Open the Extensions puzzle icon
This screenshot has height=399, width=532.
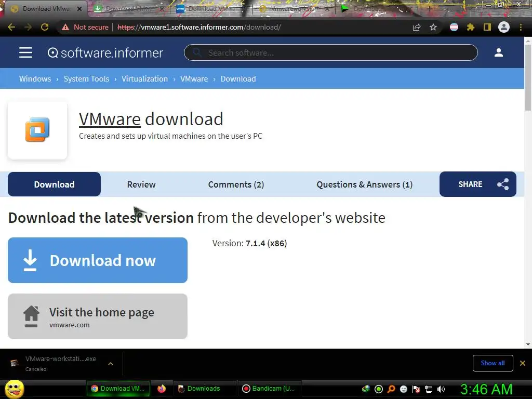click(x=471, y=27)
